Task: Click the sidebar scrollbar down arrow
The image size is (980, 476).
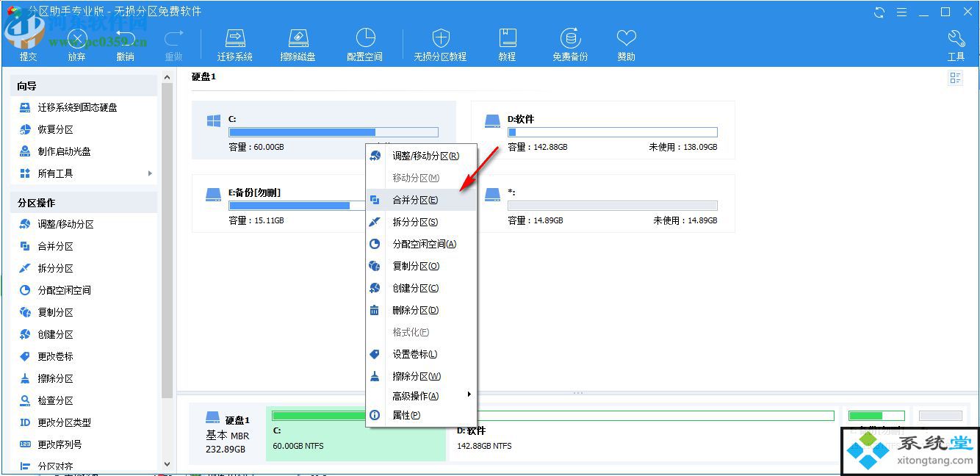Action: (167, 464)
